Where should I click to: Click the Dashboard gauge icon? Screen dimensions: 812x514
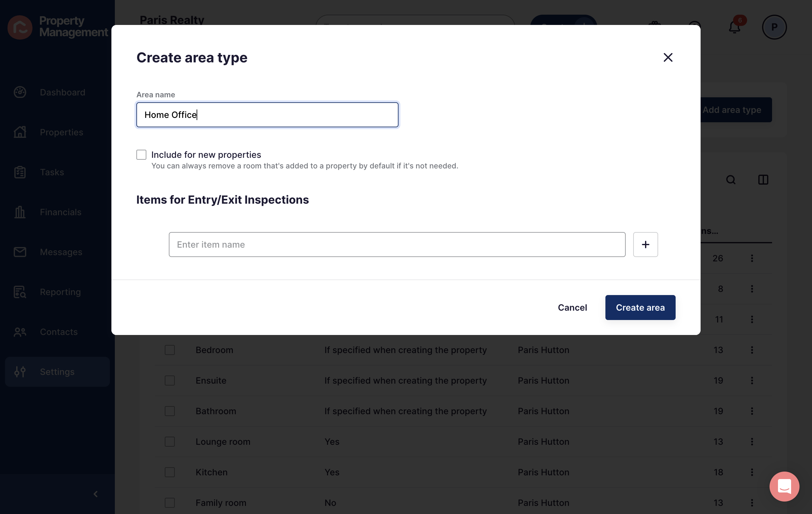(20, 92)
